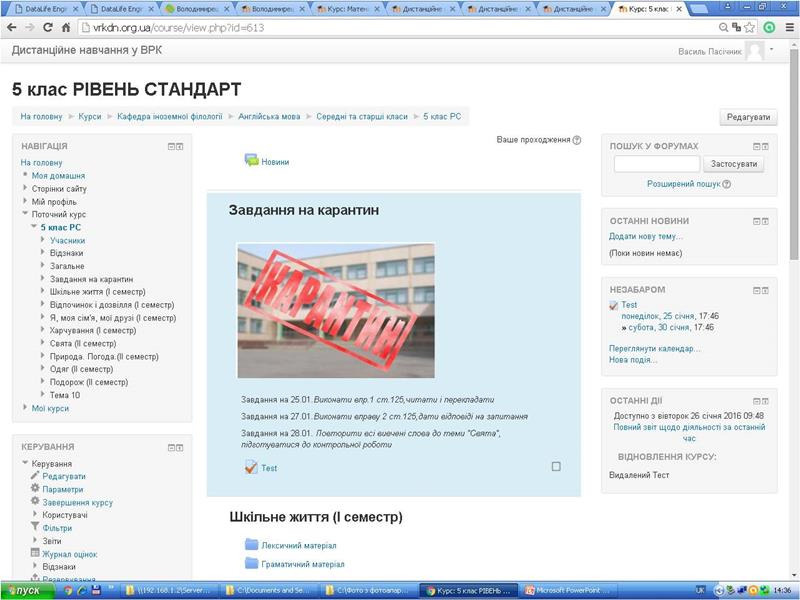Switch to the Курс: Матем browser tab
Viewport: 800px width, 600px height.
(347, 9)
